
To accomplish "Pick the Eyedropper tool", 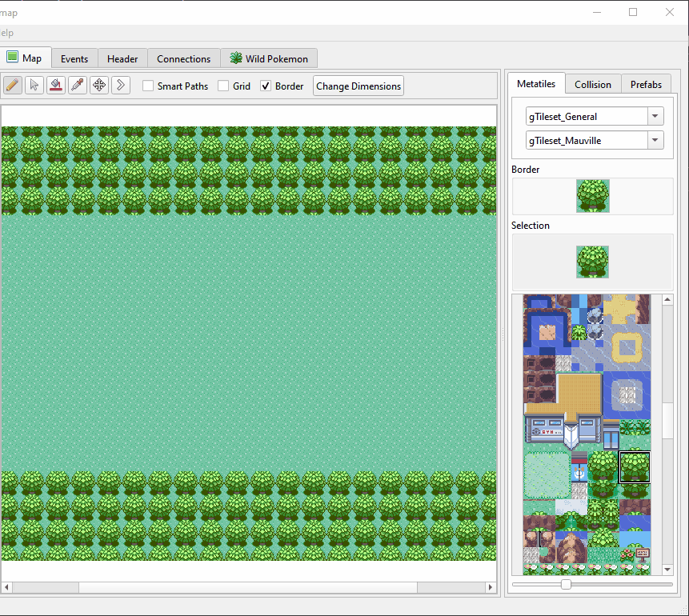I will click(x=78, y=86).
